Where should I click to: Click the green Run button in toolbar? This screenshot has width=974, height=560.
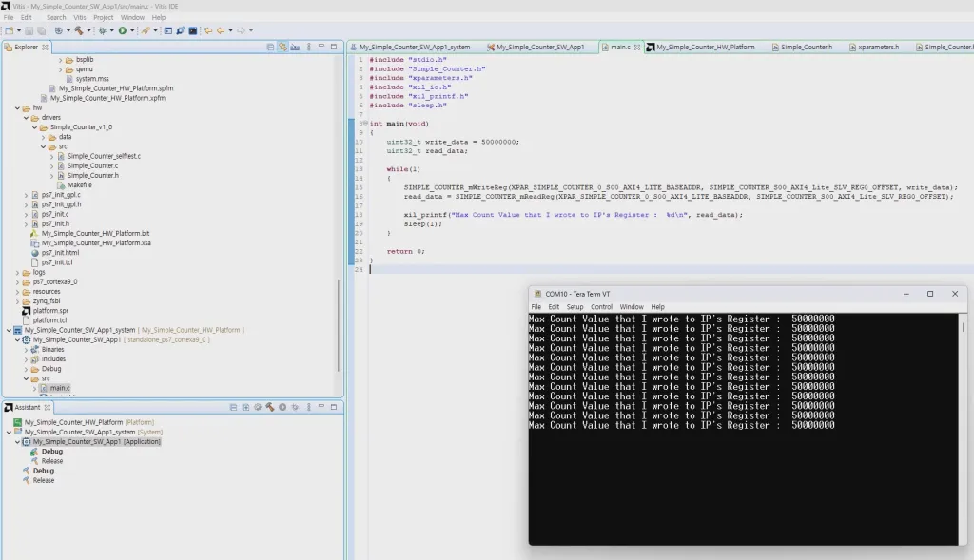coord(121,30)
